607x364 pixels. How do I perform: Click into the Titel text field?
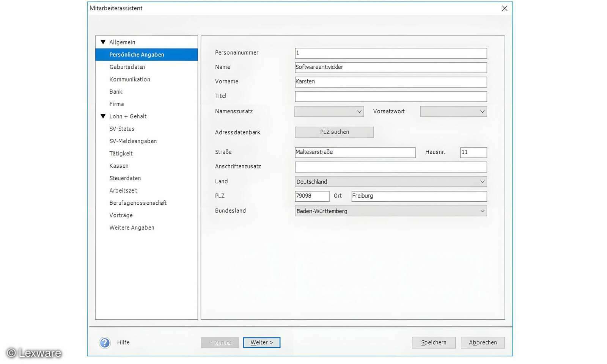pos(390,96)
